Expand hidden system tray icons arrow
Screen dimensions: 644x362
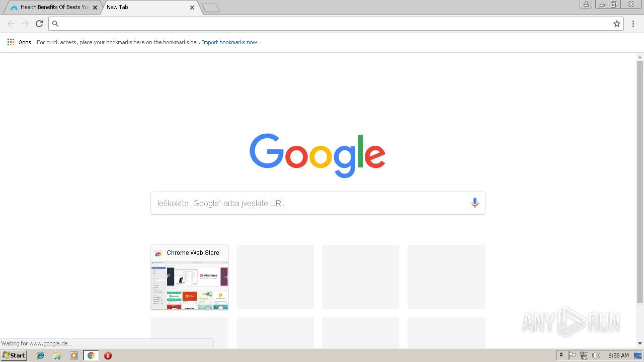click(561, 355)
